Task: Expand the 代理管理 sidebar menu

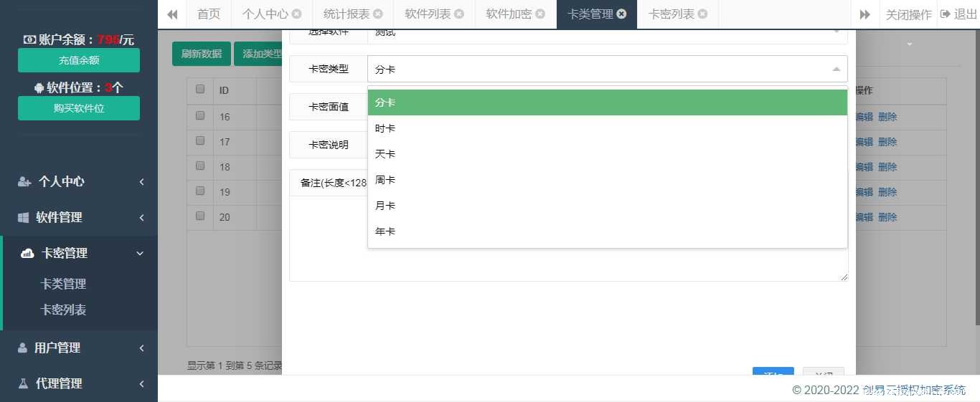Action: pyautogui.click(x=79, y=383)
